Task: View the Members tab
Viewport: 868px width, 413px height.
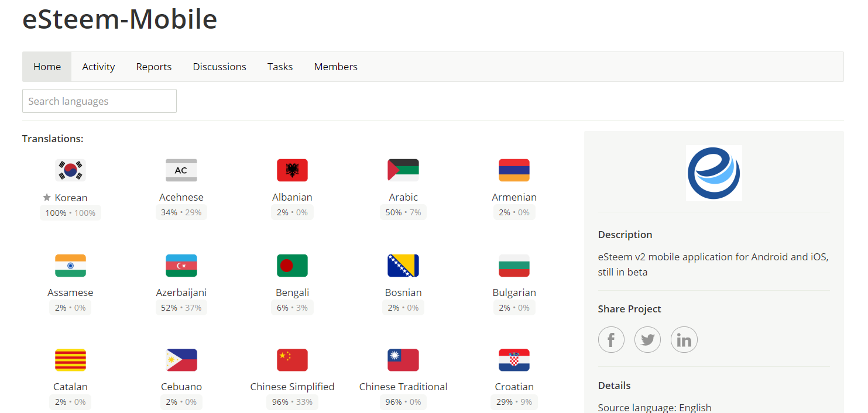Action: point(336,67)
